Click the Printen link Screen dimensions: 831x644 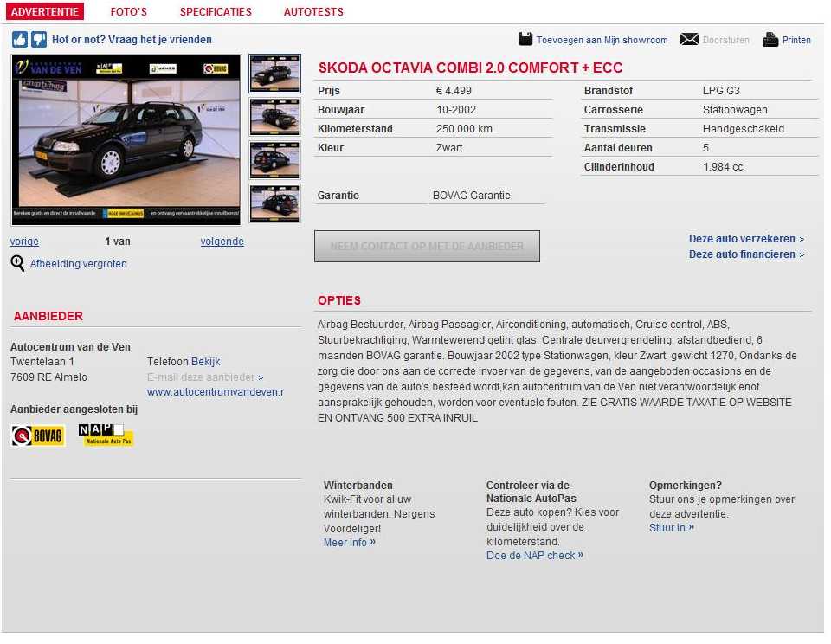pyautogui.click(x=796, y=40)
